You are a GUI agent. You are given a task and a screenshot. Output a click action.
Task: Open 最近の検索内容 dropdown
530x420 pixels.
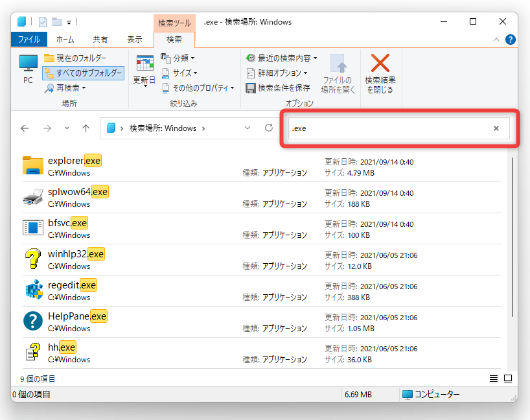282,58
